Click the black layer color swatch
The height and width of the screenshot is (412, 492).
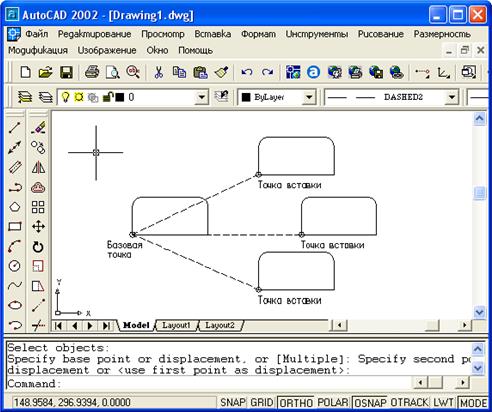120,97
